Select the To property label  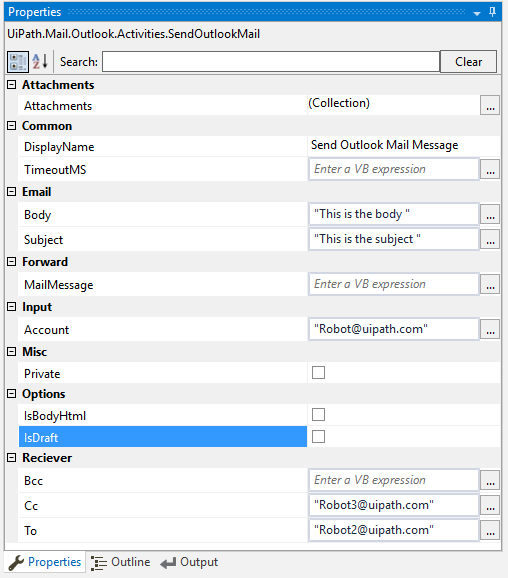pyautogui.click(x=31, y=531)
